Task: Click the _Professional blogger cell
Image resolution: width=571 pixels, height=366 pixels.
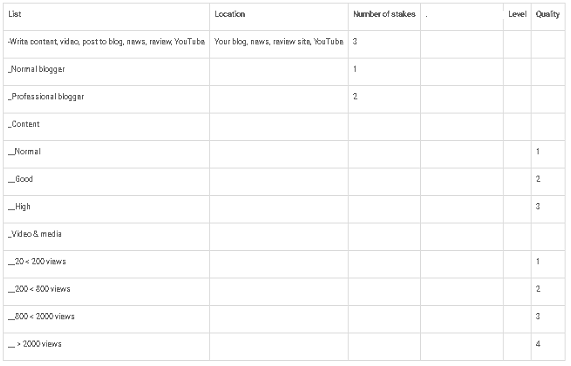Action: [106, 99]
